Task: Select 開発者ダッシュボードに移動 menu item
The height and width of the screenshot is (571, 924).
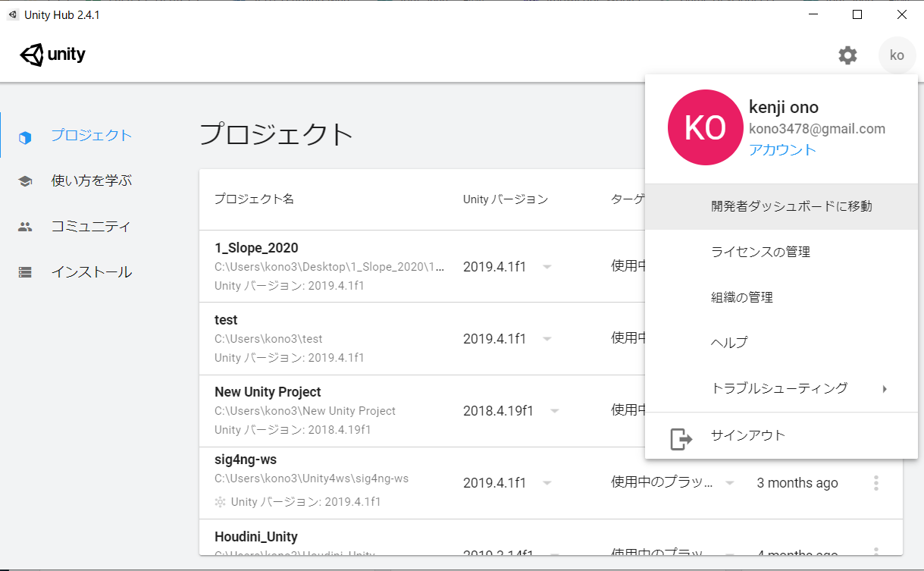Action: click(781, 206)
